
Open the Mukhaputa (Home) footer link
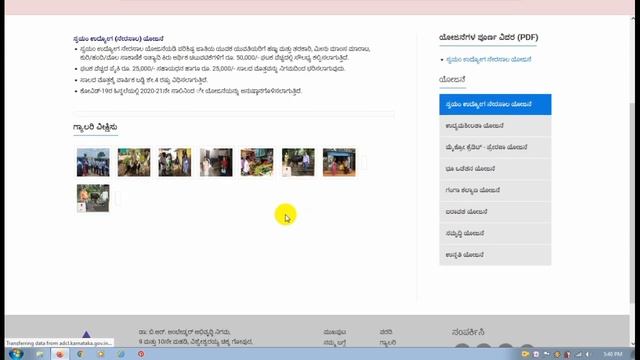coord(335,332)
